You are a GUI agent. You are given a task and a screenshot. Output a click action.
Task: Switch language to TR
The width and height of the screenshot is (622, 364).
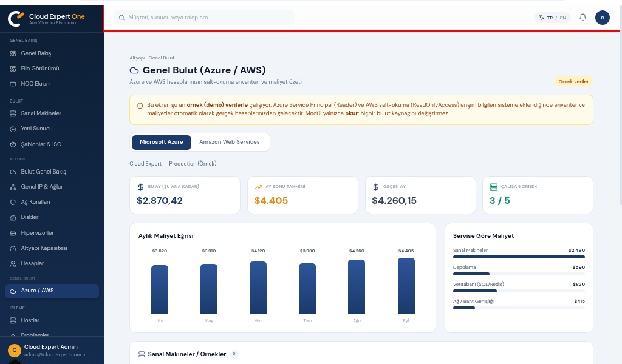click(550, 18)
